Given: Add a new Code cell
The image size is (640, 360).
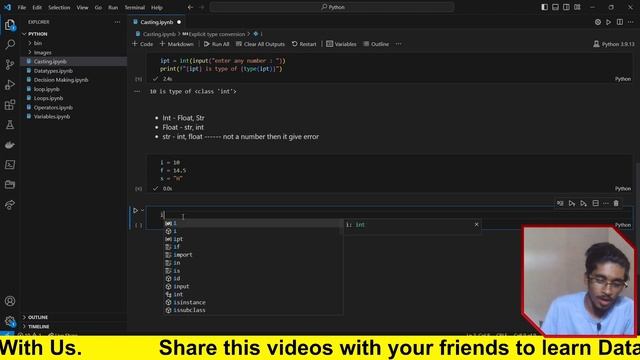Looking at the screenshot, I should tap(143, 44).
